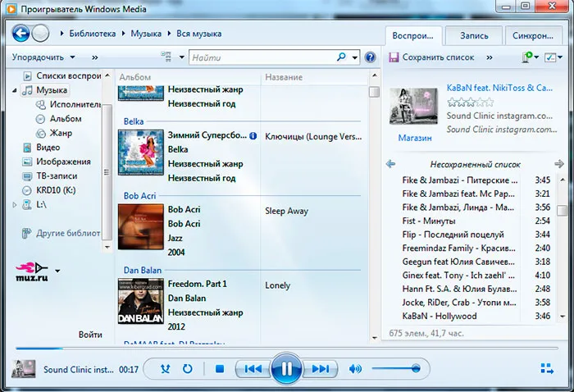
Task: Click the search magnifier icon
Action: [341, 57]
